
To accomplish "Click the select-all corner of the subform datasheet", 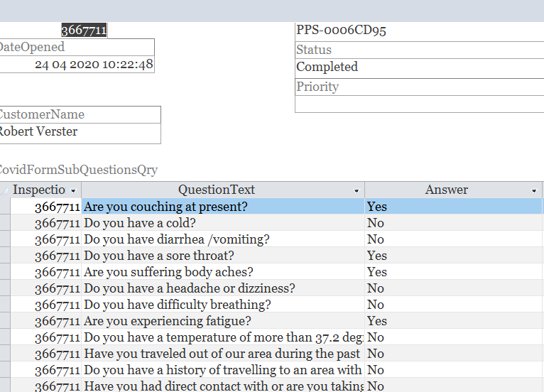I will point(5,190).
